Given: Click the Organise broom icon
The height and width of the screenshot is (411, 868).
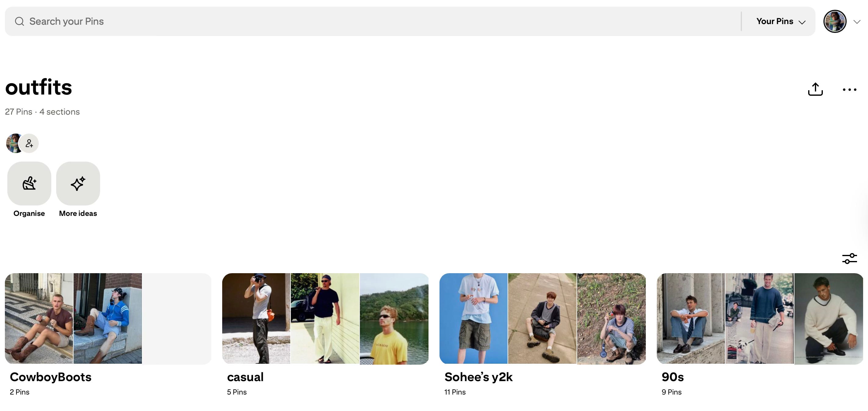Looking at the screenshot, I should (x=29, y=184).
